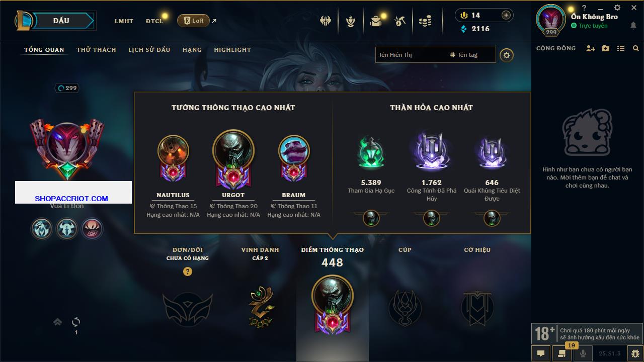The height and width of the screenshot is (362, 644).
Task: Open the Store coins icon
Action: point(425,21)
